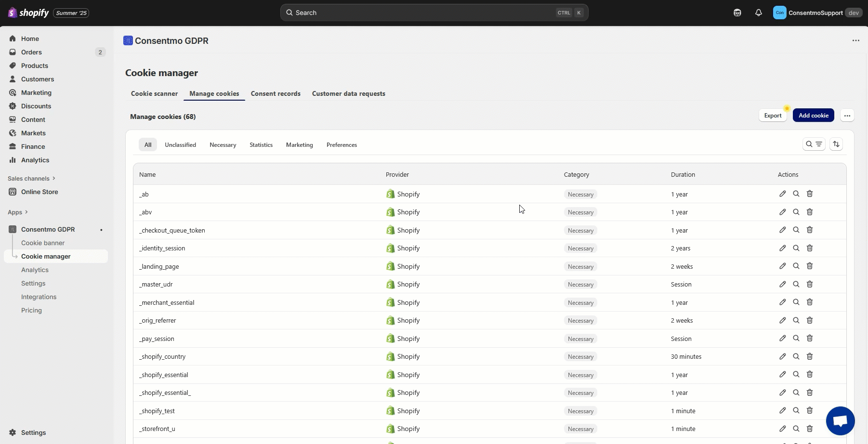868x444 pixels.
Task: Open the notifications bell
Action: click(x=759, y=13)
